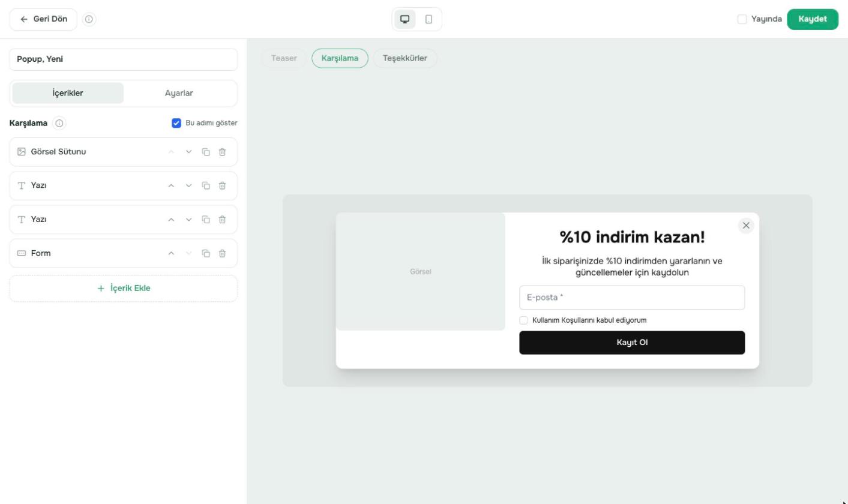Duplicate the first Yazı block
The height and width of the screenshot is (504, 848).
[206, 185]
